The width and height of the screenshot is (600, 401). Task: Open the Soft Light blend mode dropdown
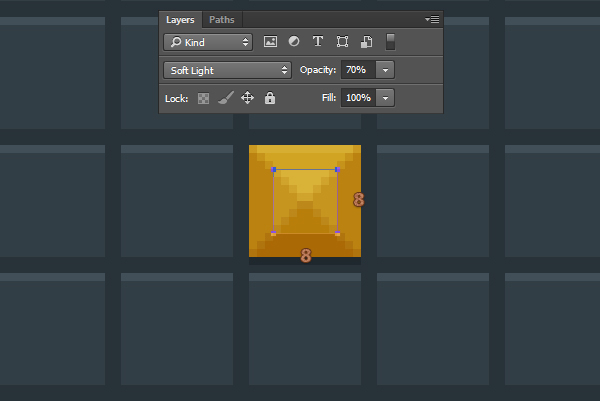(227, 70)
